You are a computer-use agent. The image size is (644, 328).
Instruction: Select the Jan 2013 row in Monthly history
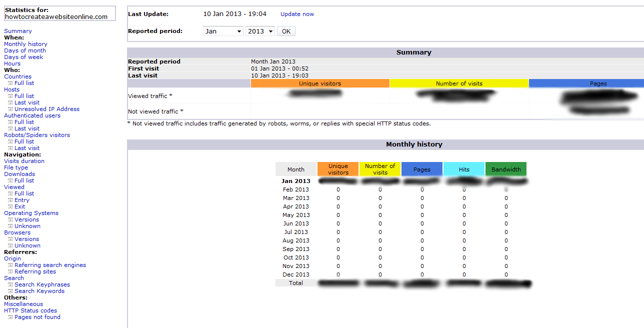[297, 181]
